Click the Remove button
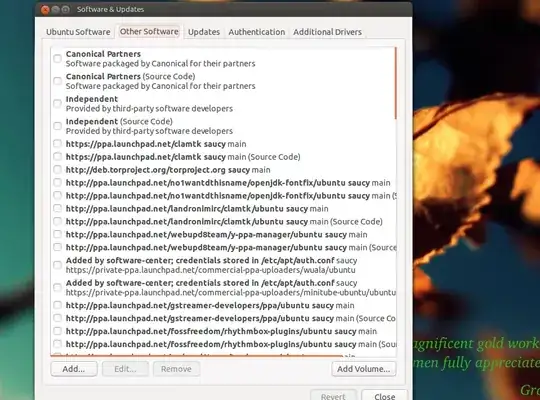540x400 pixels. pos(176,369)
